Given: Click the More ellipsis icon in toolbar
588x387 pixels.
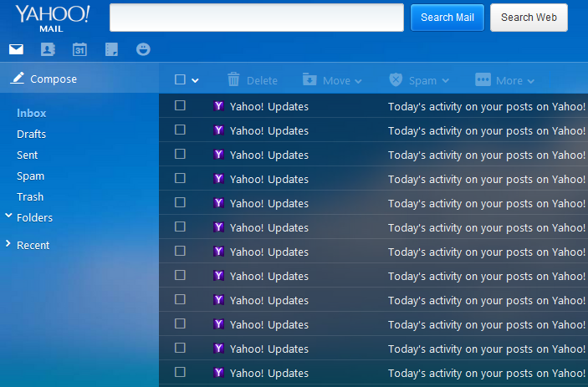Looking at the screenshot, I should 483,79.
